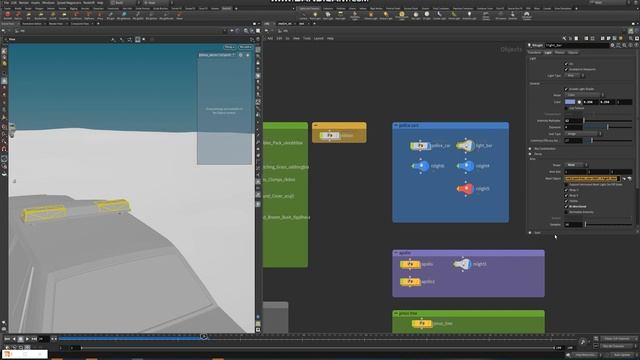This screenshot has height=360, width=640.
Task: Click the light color swatch
Action: [x=570, y=102]
